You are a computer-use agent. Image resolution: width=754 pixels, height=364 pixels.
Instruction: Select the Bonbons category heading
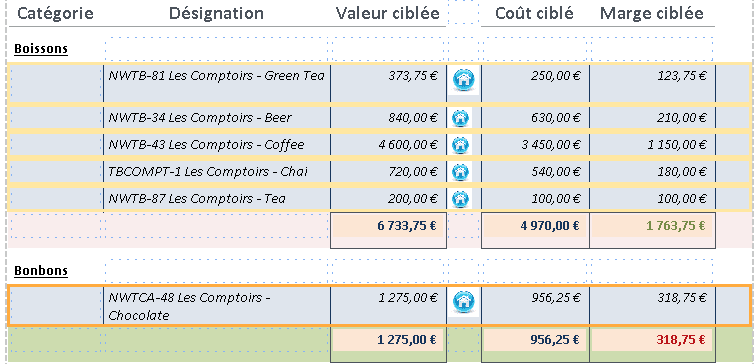[41, 271]
